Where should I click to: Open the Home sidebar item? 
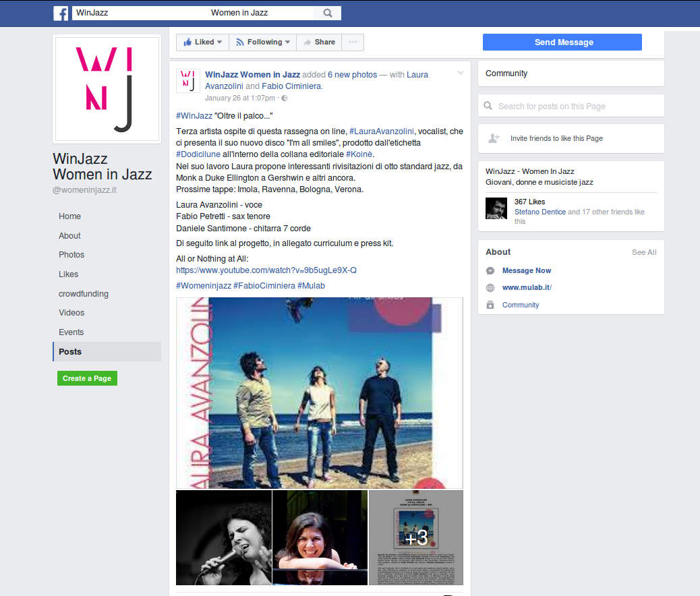coord(69,216)
